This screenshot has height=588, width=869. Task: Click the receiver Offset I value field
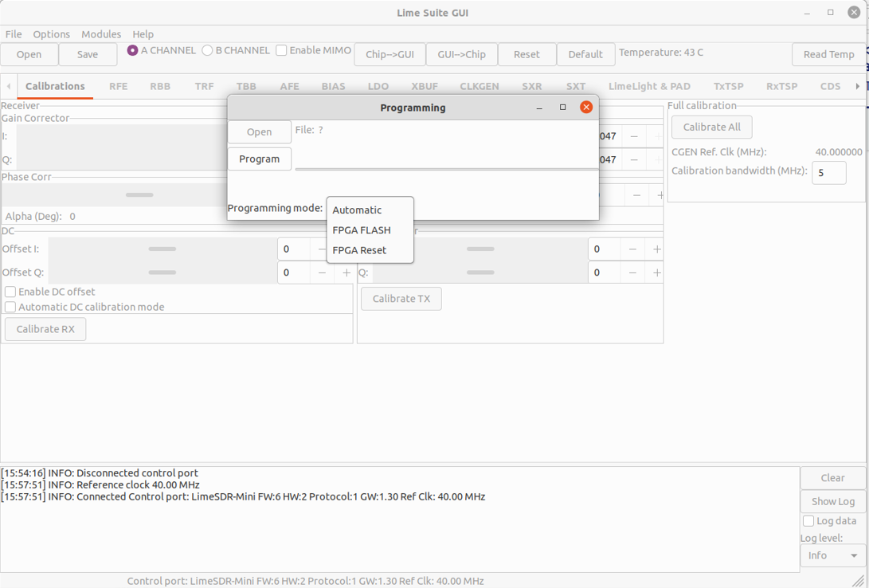[x=293, y=249]
